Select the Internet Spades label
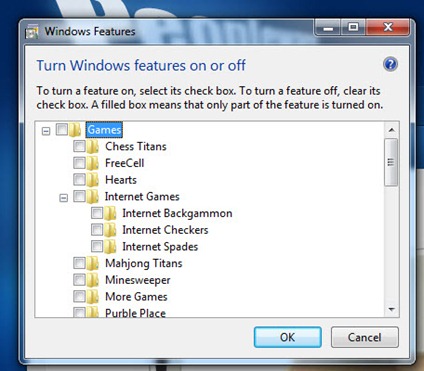 click(160, 246)
